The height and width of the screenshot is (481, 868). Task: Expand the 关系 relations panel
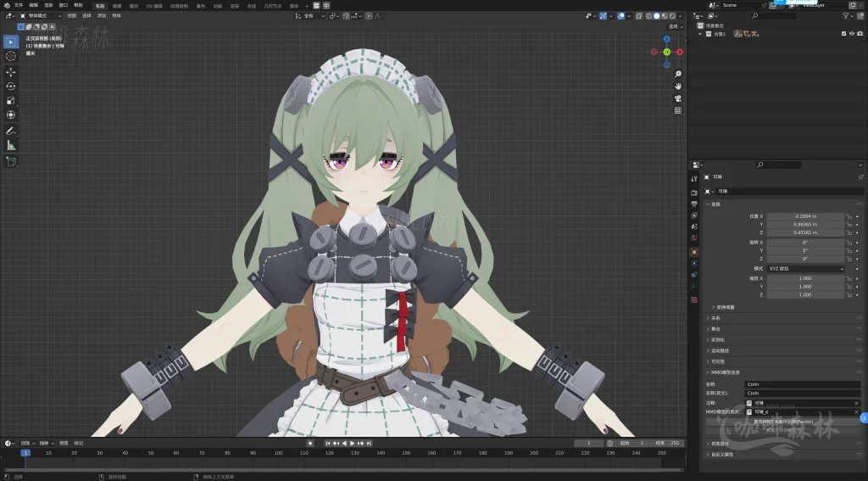point(714,318)
